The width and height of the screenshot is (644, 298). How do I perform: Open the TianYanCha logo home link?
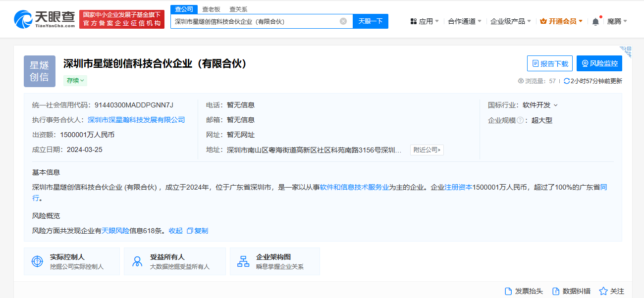(x=44, y=19)
